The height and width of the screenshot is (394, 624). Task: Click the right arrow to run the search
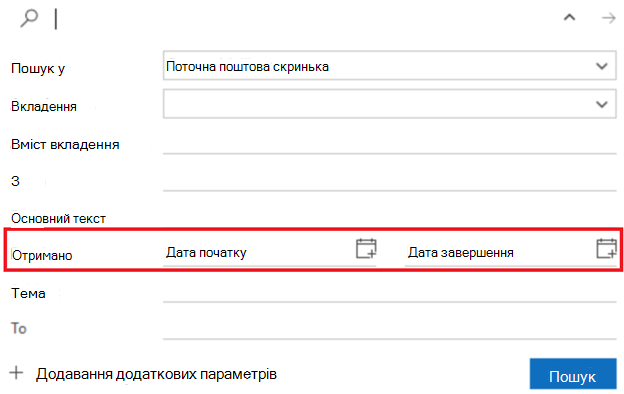click(608, 18)
